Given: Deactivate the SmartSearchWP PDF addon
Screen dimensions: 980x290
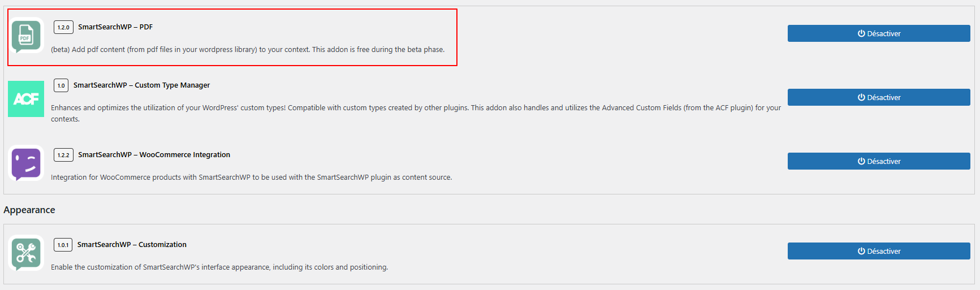Looking at the screenshot, I should pos(879,33).
